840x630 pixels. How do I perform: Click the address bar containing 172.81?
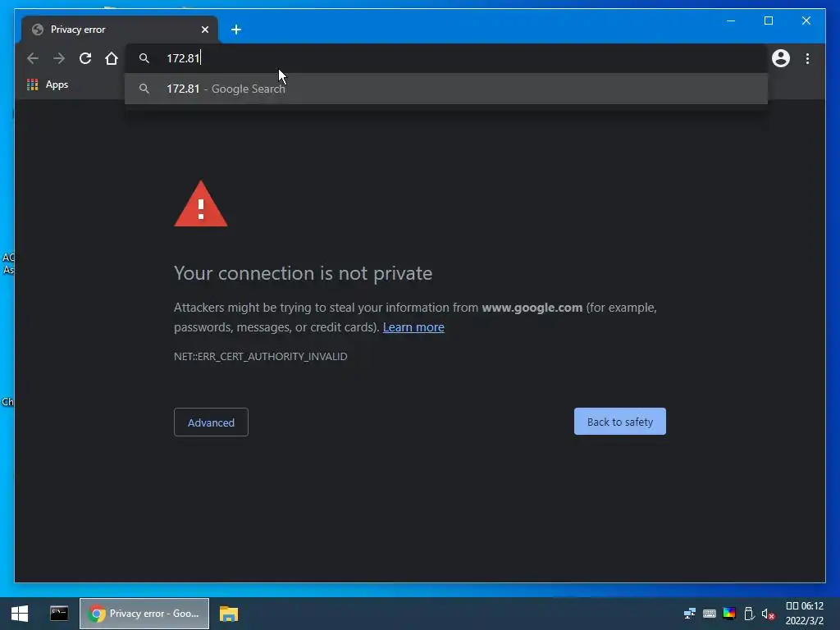pos(445,58)
